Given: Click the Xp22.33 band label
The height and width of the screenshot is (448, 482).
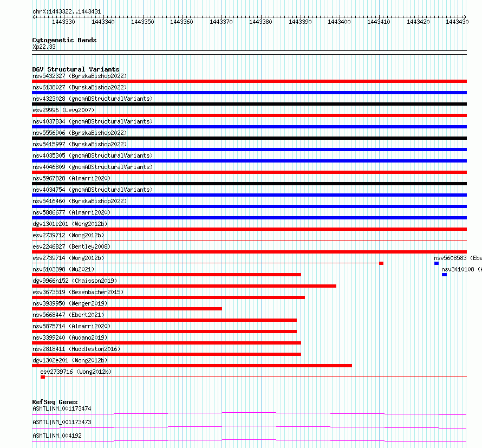Looking at the screenshot, I should pyautogui.click(x=44, y=47).
